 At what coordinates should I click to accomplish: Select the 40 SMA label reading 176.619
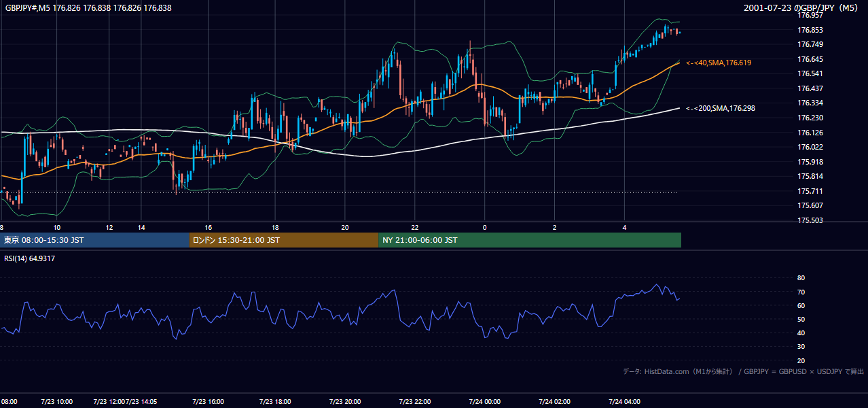[719, 63]
